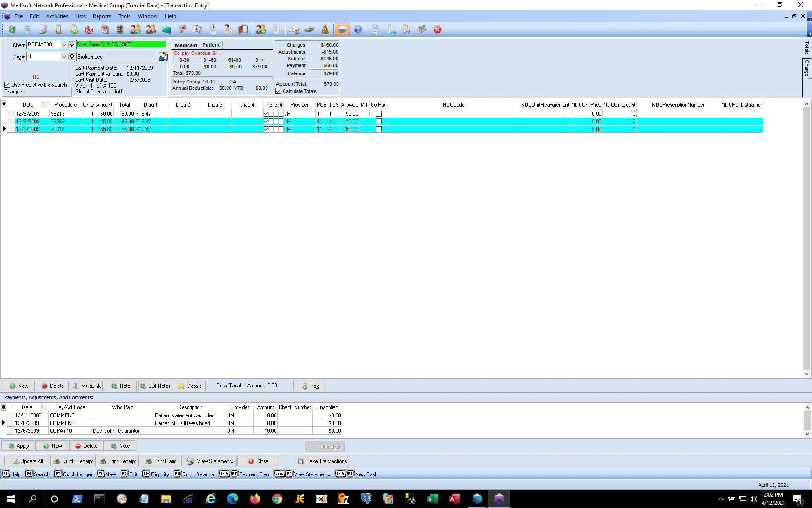Click the MultiLink button
The width and height of the screenshot is (812, 508).
[x=87, y=386]
